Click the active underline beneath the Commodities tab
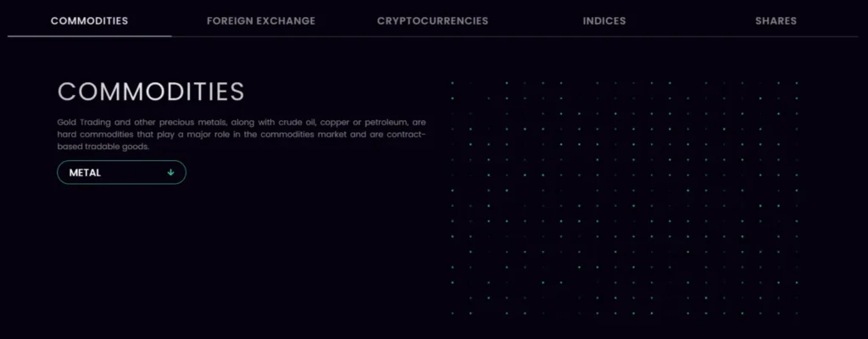 (89, 36)
